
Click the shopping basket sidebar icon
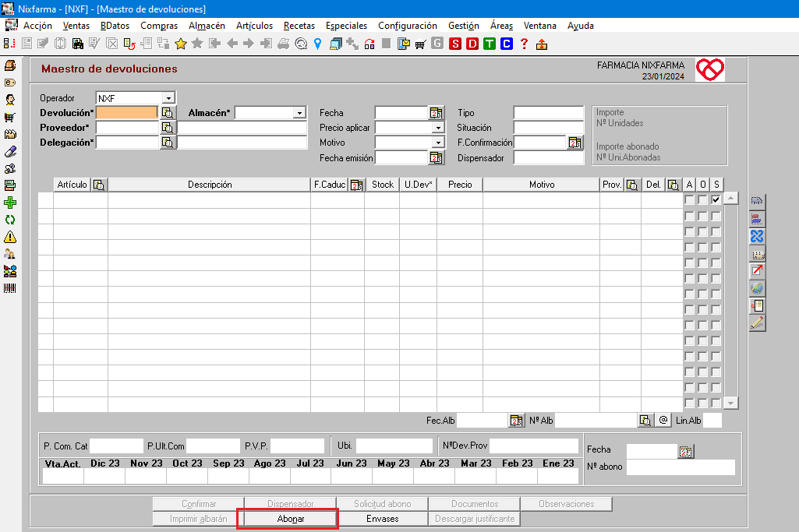[10, 117]
